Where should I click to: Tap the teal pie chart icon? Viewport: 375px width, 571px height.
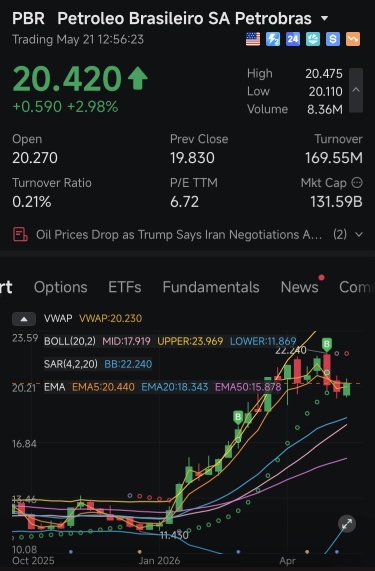click(x=313, y=39)
